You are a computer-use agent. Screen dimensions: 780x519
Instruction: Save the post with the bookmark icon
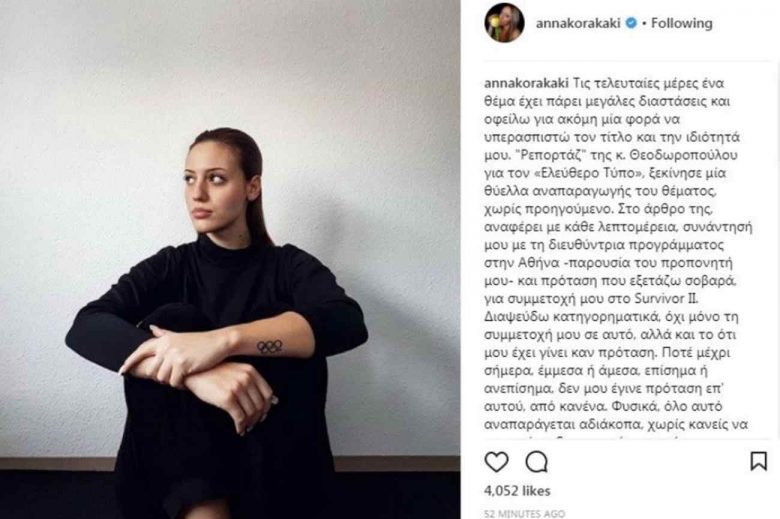tap(758, 461)
